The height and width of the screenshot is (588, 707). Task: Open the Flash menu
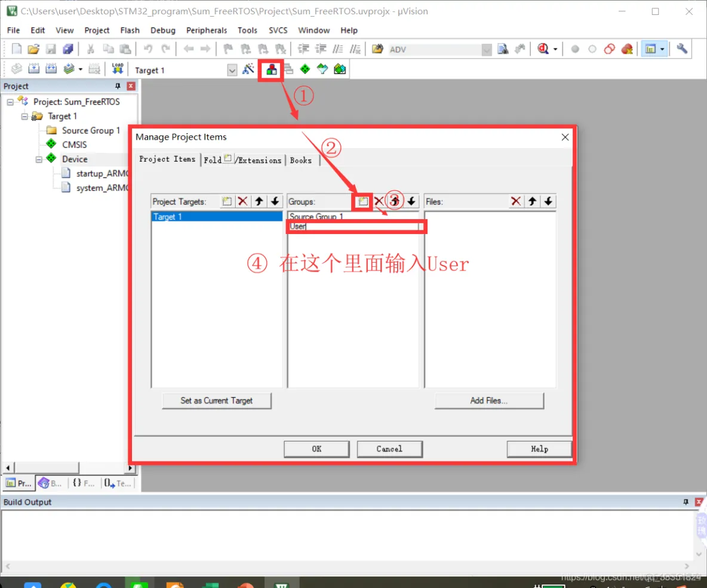pos(130,30)
